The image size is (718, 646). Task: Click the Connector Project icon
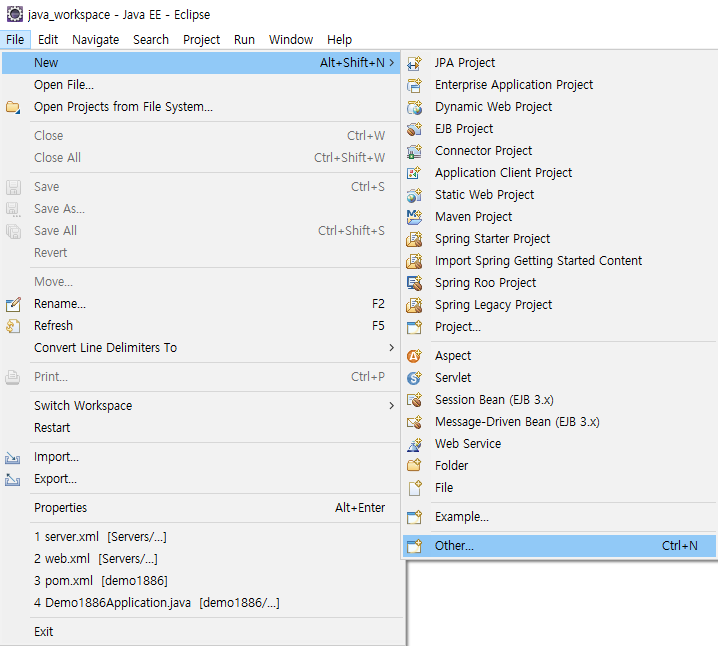click(414, 151)
